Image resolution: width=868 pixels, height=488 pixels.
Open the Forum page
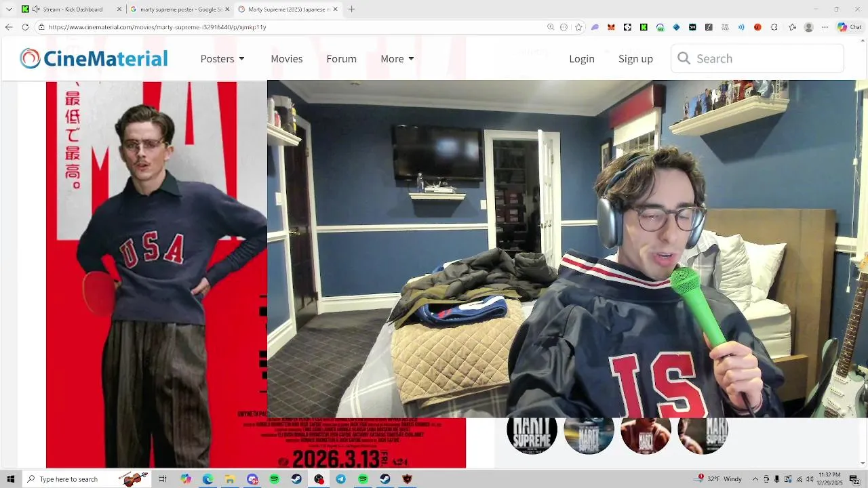point(341,58)
